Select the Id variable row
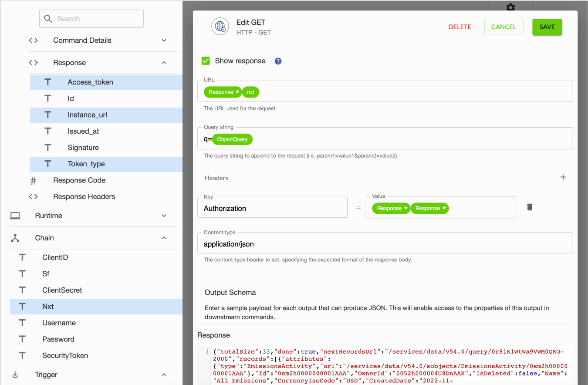588x385 pixels. tap(106, 98)
